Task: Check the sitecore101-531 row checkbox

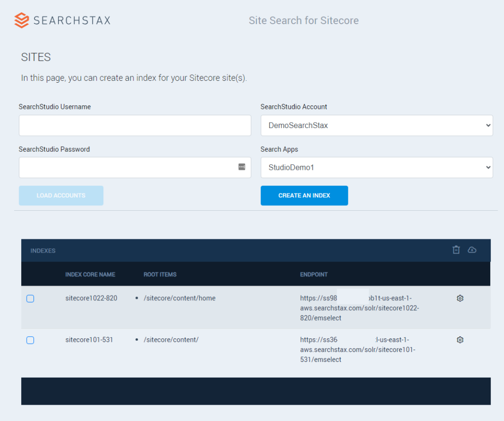Action: [30, 340]
